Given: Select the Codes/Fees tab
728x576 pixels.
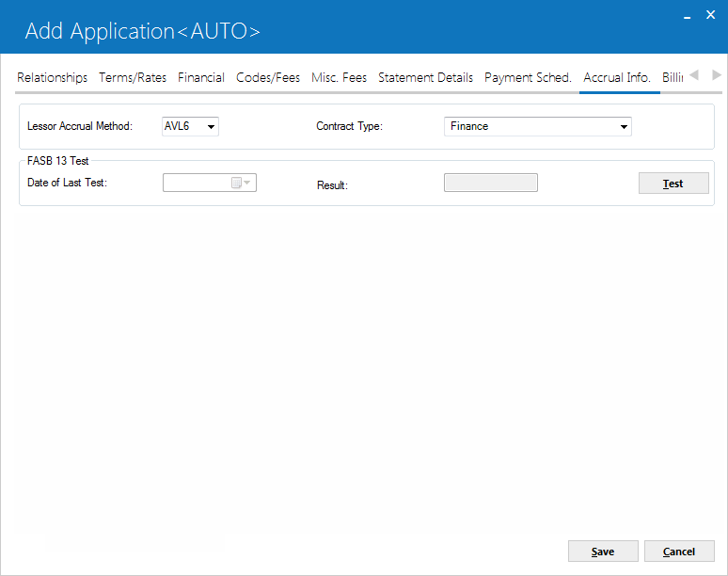Looking at the screenshot, I should click(268, 77).
